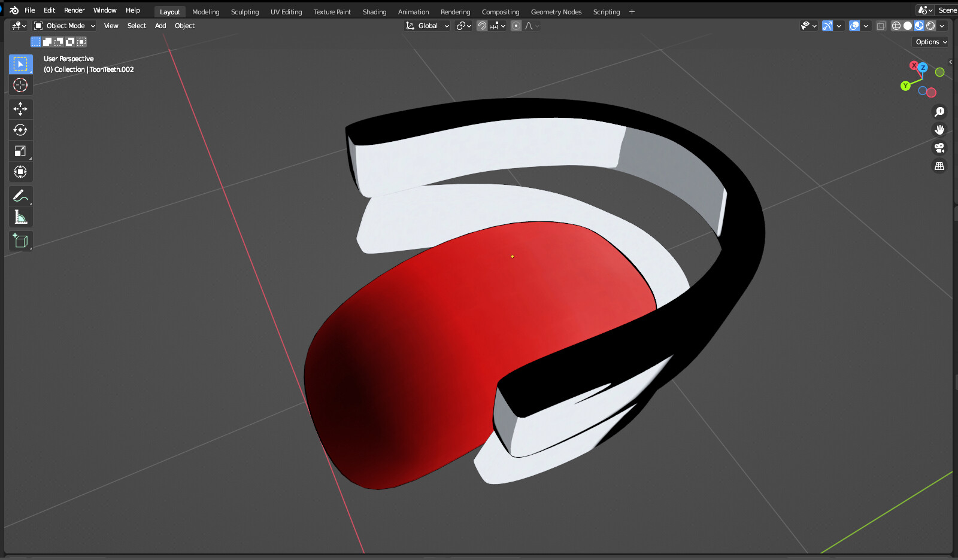Enable proportional editing toggle
This screenshot has height=560, width=958.
click(516, 26)
